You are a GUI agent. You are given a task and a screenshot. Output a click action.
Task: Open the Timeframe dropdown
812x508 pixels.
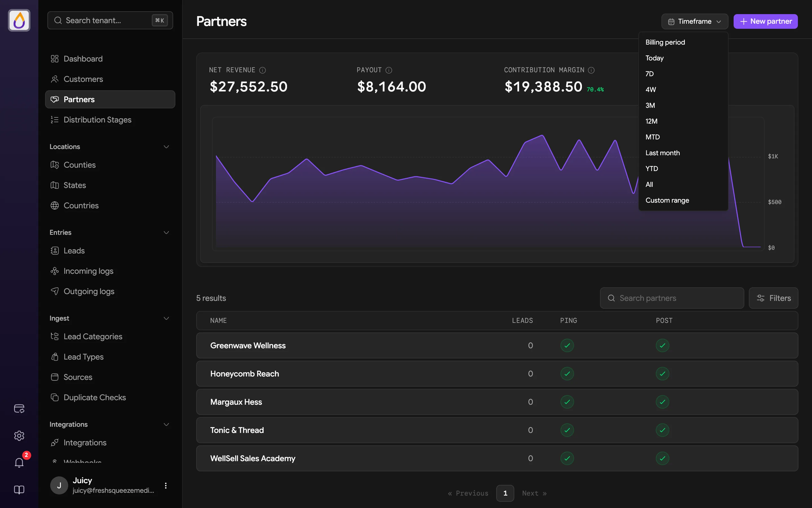pyautogui.click(x=694, y=21)
